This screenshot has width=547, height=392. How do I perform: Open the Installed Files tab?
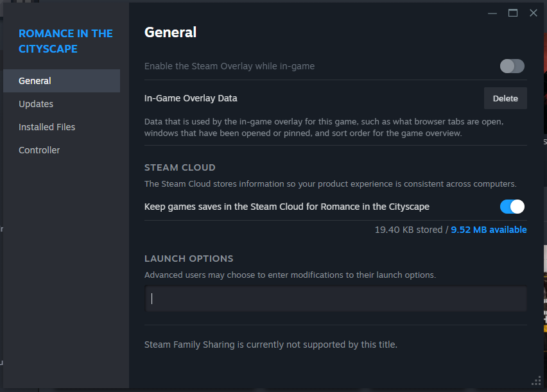point(62,127)
